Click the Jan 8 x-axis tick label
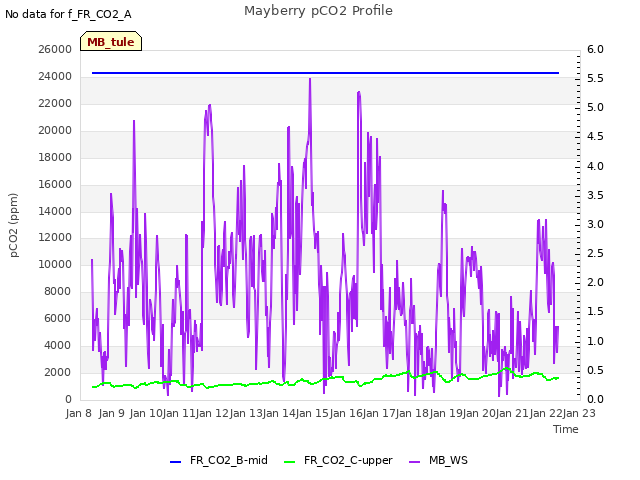This screenshot has height=480, width=640. pos(78,413)
